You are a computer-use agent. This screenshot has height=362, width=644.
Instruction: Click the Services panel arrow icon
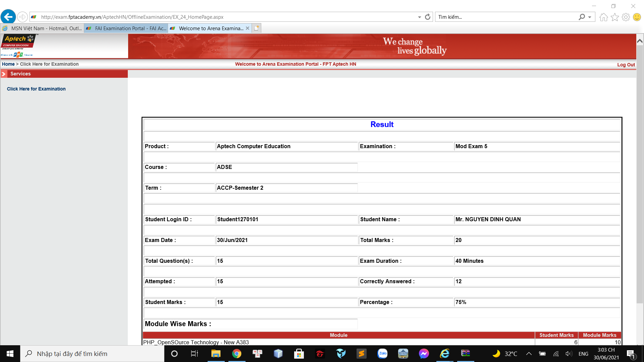pyautogui.click(x=4, y=74)
